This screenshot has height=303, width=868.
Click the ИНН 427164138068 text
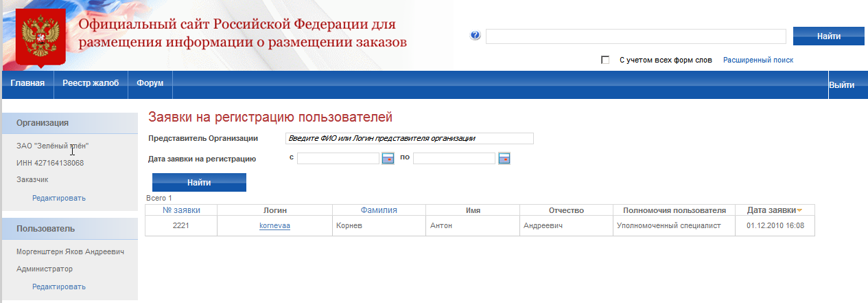point(50,163)
